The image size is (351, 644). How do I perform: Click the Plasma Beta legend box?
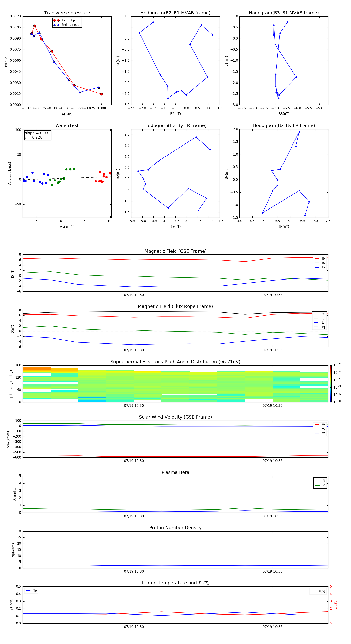pos(320,483)
